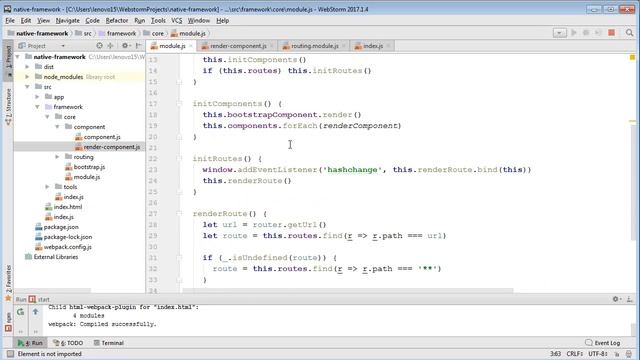Close the module.js editor tab
Screen dimensions: 640x360
click(191, 46)
